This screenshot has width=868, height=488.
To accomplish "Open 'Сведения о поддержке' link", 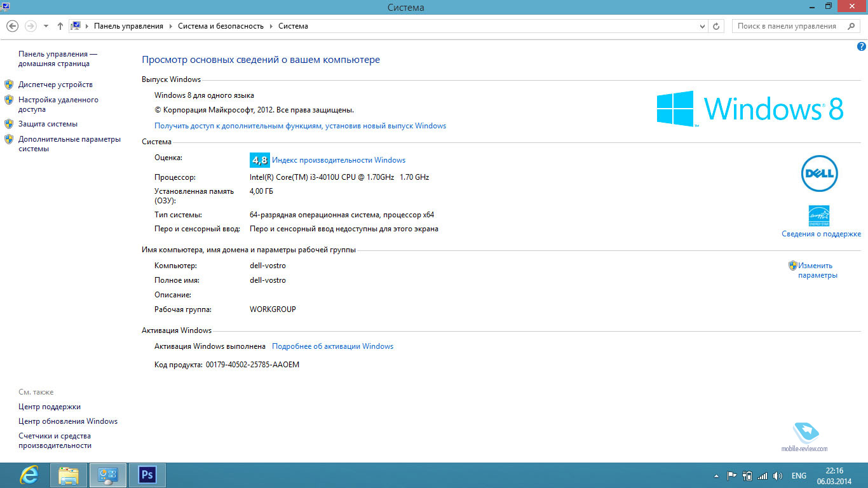I will [821, 234].
